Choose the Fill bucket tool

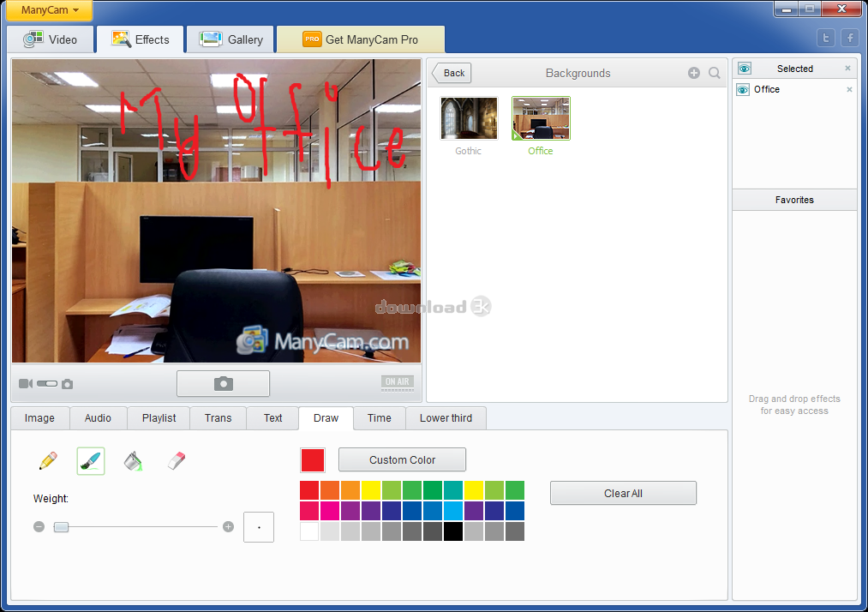click(133, 460)
